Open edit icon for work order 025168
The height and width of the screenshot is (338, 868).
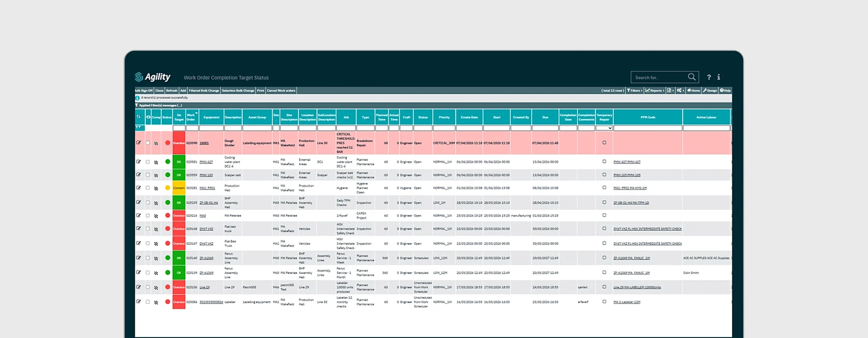coord(139,229)
